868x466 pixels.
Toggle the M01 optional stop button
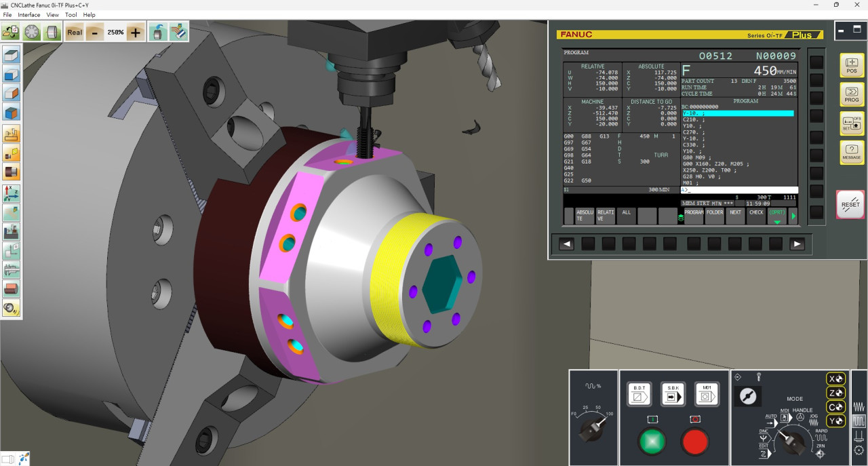[x=707, y=394]
